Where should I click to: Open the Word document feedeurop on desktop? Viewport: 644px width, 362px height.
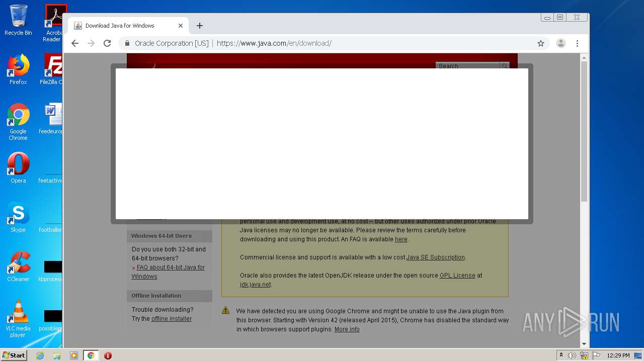pos(51,119)
